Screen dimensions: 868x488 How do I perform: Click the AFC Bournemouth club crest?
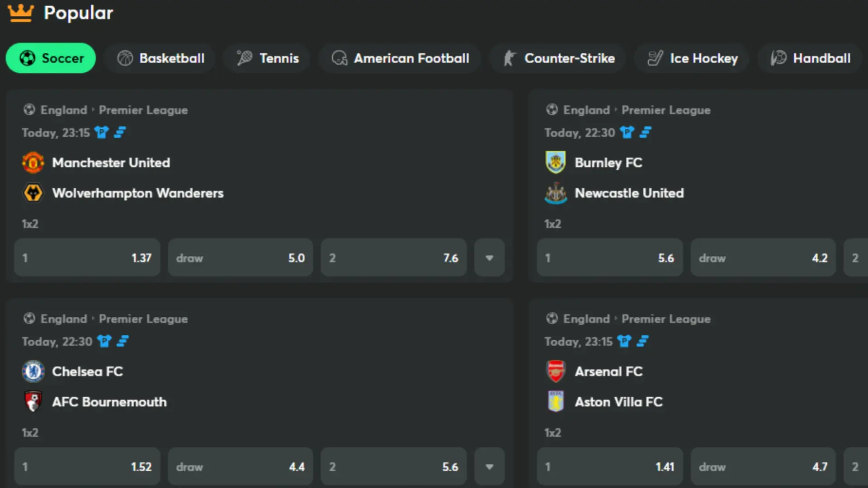coord(33,402)
